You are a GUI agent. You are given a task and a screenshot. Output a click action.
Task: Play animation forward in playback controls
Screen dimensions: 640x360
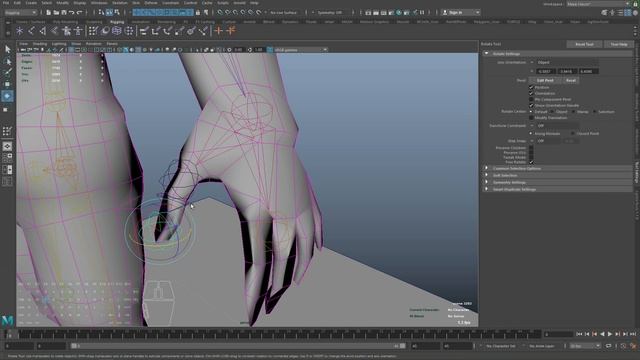(x=610, y=334)
